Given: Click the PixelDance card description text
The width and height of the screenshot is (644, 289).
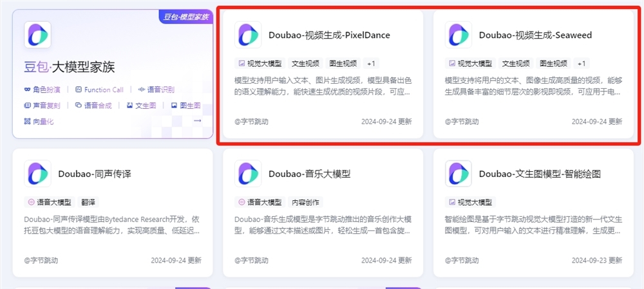Looking at the screenshot, I should [x=323, y=86].
